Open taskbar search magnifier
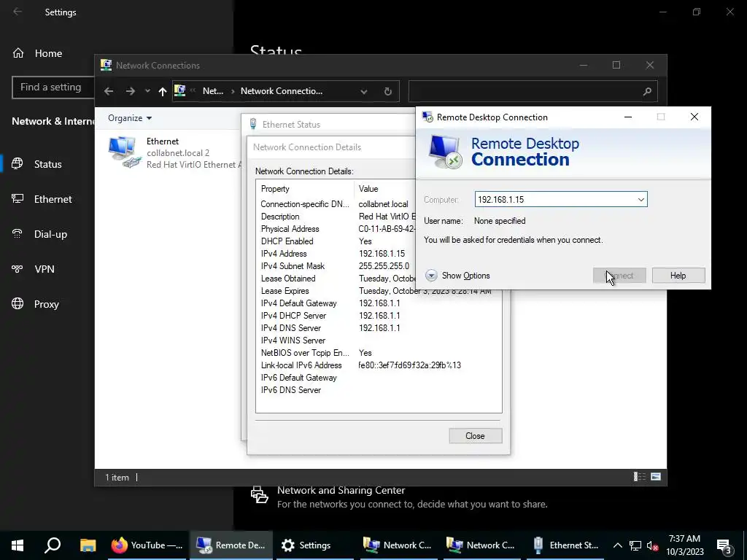 53,545
